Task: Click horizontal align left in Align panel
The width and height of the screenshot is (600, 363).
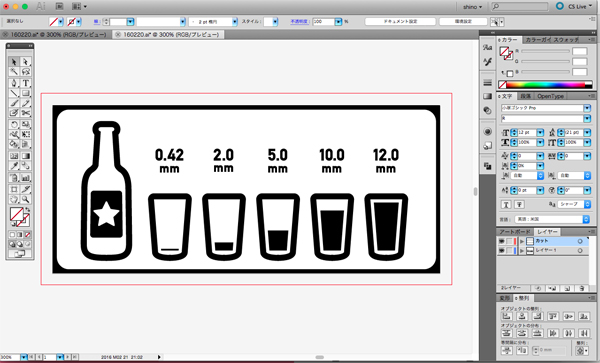Action: coord(507,316)
